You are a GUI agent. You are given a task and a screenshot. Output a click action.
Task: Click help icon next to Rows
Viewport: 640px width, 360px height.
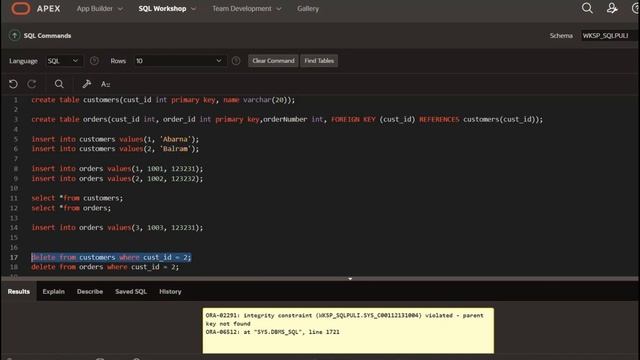[x=236, y=61]
